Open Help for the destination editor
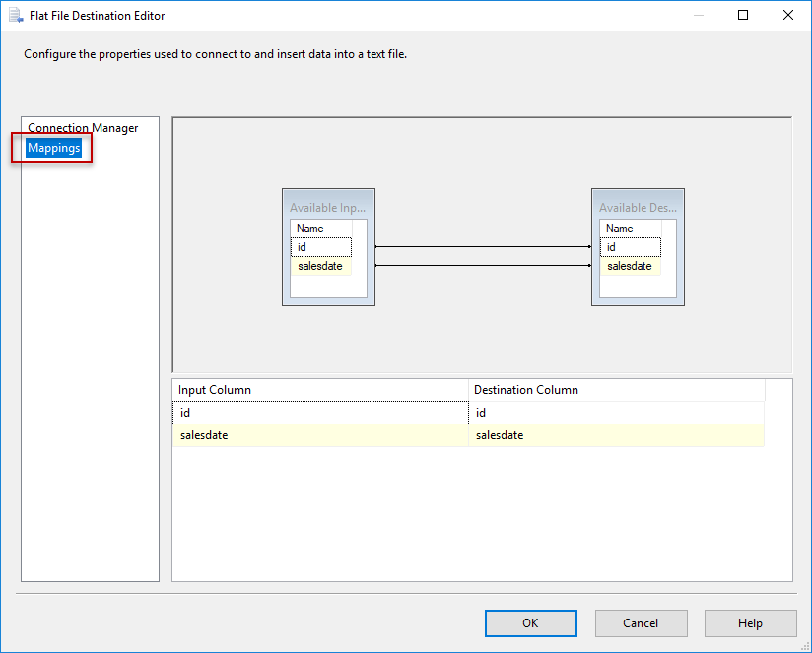 [750, 623]
